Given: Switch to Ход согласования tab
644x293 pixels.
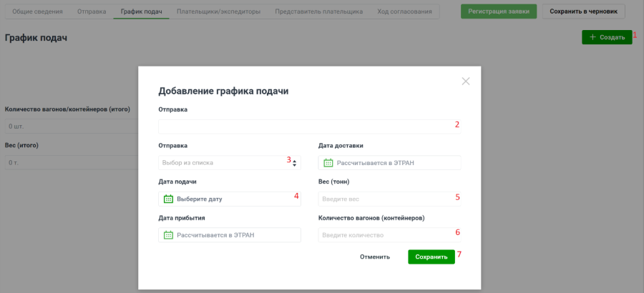Looking at the screenshot, I should [404, 12].
